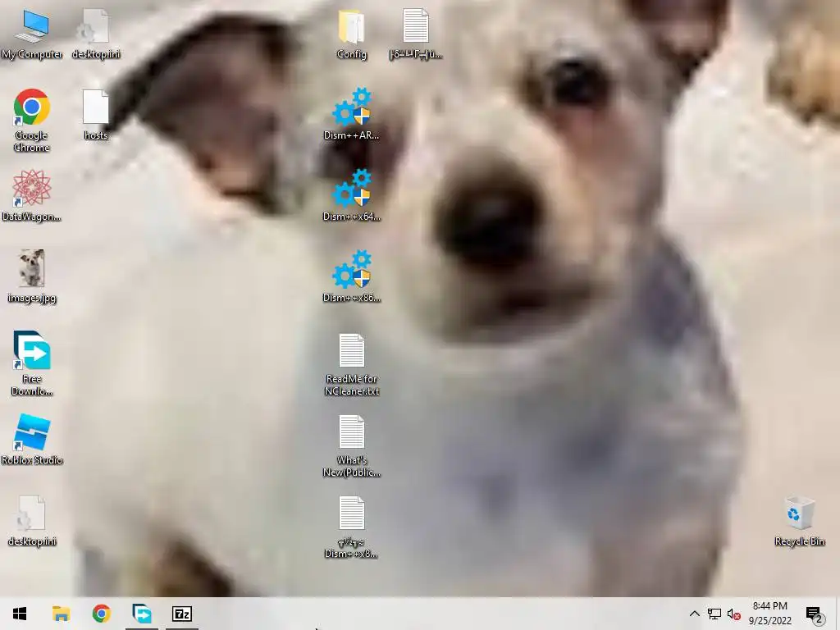Image resolution: width=840 pixels, height=630 pixels.
Task: Select the Recycle Bin icon
Action: click(799, 521)
